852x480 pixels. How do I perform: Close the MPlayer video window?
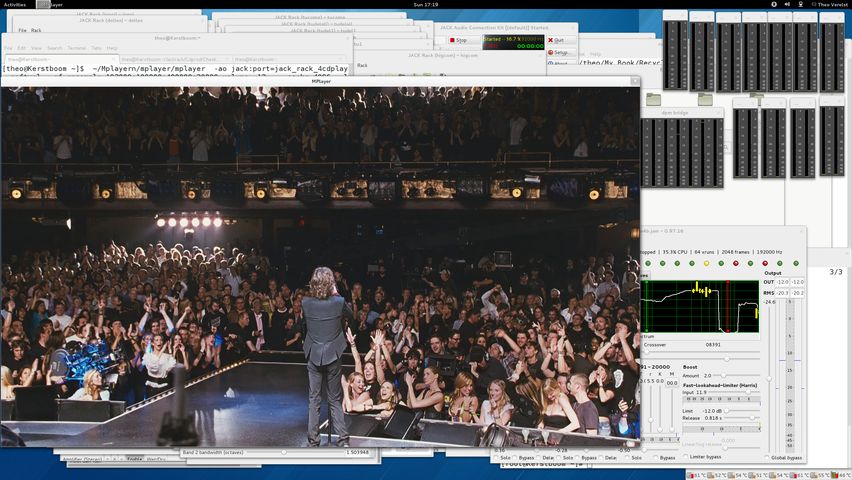[634, 81]
